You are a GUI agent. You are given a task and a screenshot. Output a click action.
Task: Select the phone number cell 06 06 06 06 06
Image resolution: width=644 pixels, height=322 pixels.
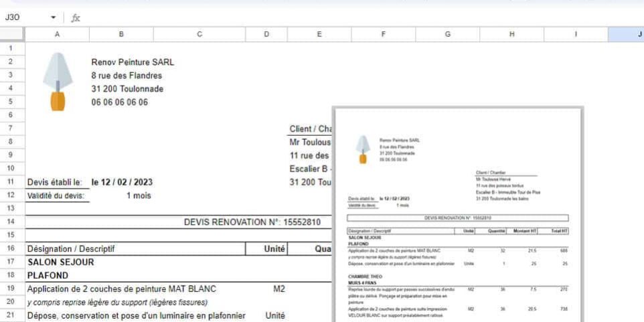pos(119,102)
